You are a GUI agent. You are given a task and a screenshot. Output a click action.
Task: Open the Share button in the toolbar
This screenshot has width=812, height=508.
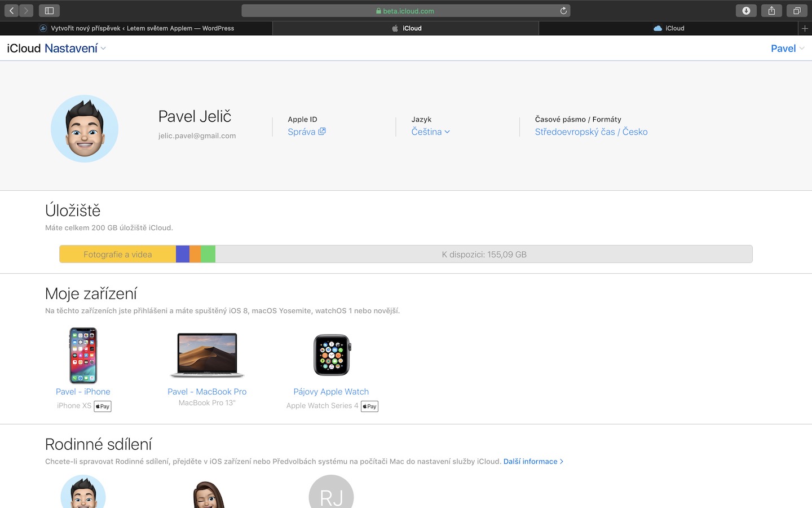pyautogui.click(x=771, y=11)
